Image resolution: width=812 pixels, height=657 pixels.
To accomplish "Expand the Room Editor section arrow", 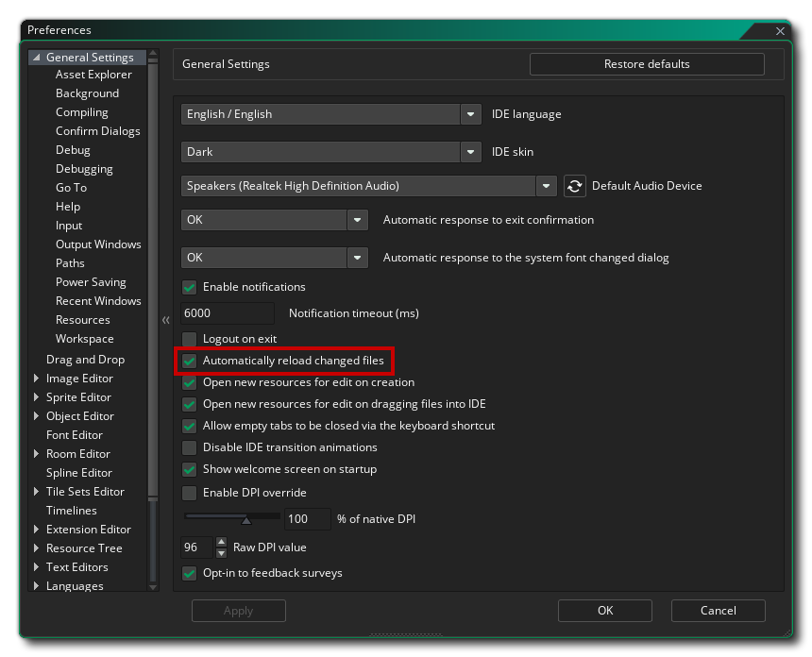I will click(36, 453).
